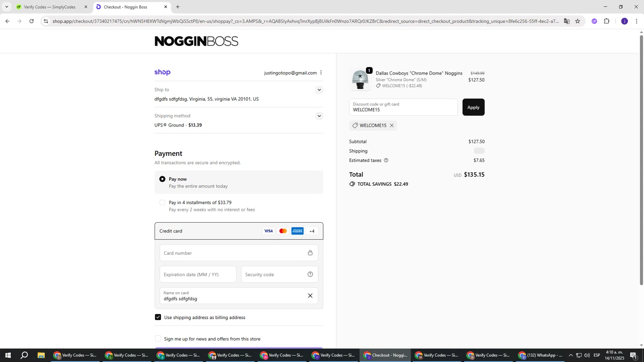Open the taskbar clock and date
The height and width of the screenshot is (362, 644).
pos(614,355)
